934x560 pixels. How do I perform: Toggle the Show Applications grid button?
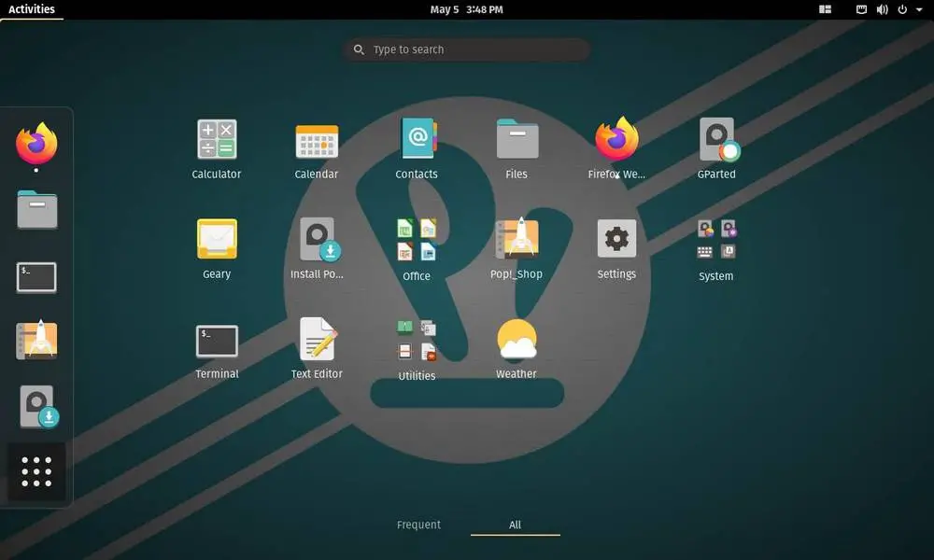point(36,472)
